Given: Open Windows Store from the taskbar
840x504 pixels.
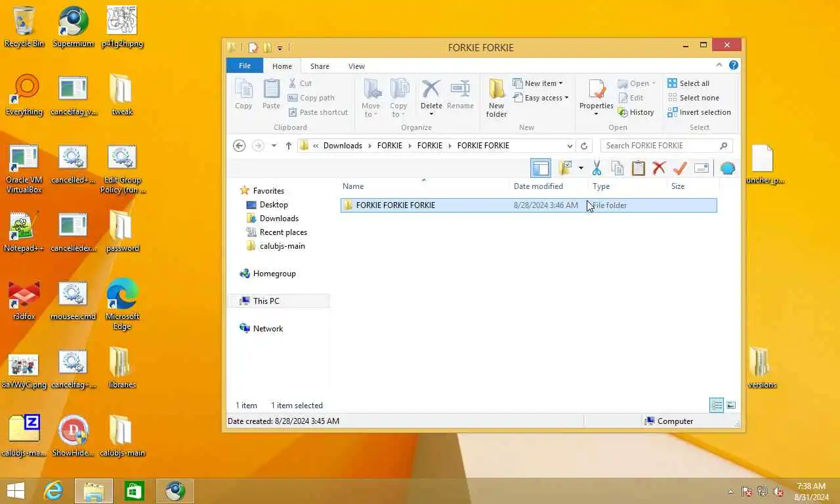Looking at the screenshot, I should point(135,491).
